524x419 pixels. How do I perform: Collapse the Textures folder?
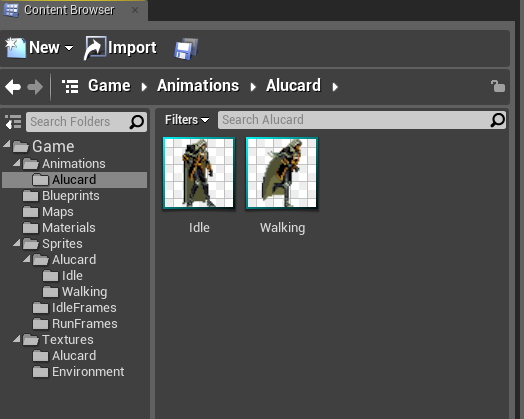tap(17, 339)
